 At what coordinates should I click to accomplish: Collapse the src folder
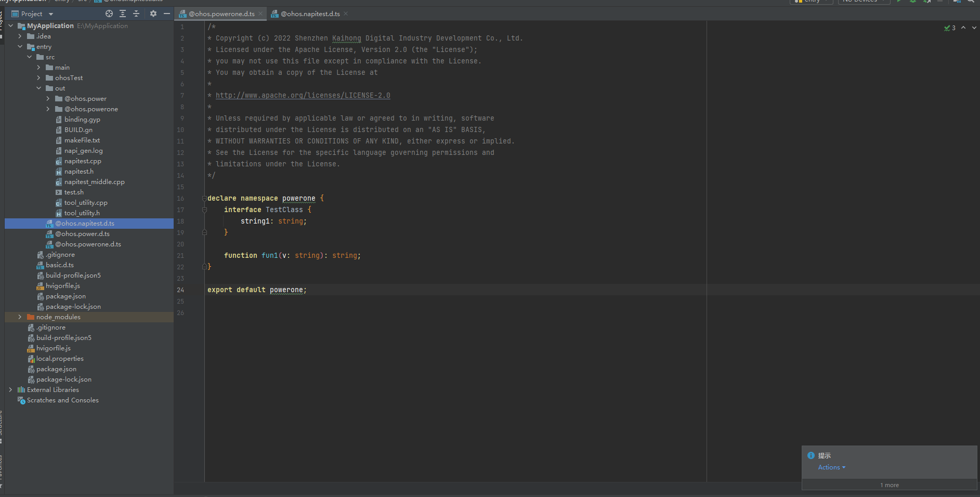click(x=29, y=57)
